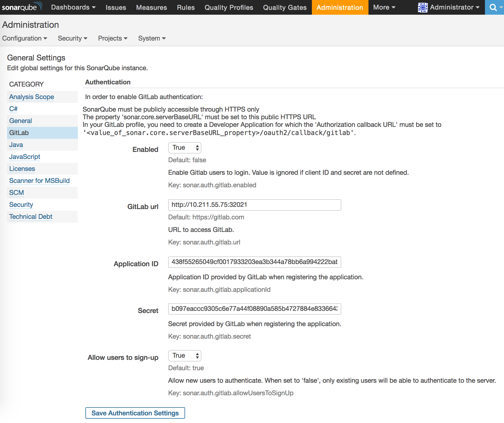504x423 pixels.
Task: Click the Administrator avatar icon
Action: [x=423, y=7]
